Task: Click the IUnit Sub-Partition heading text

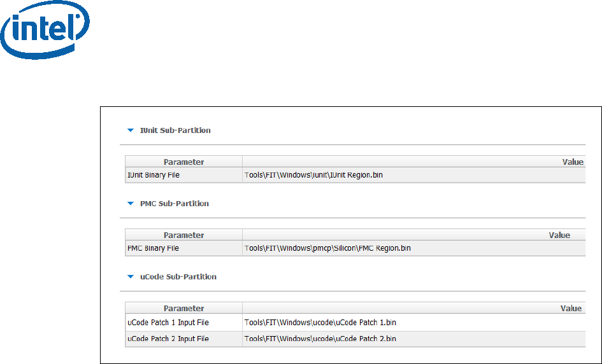Action: click(x=175, y=130)
